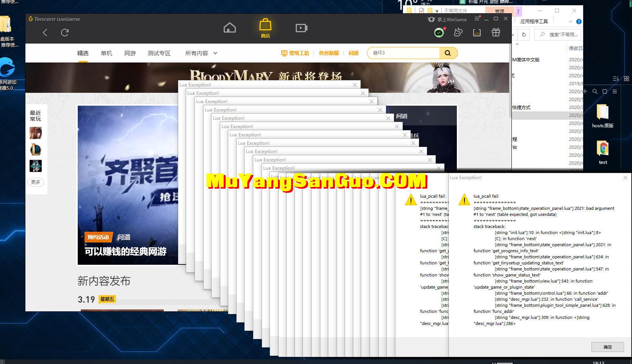The image size is (632, 364).
Task: Click the desktop grid view icon
Action: coord(626,78)
